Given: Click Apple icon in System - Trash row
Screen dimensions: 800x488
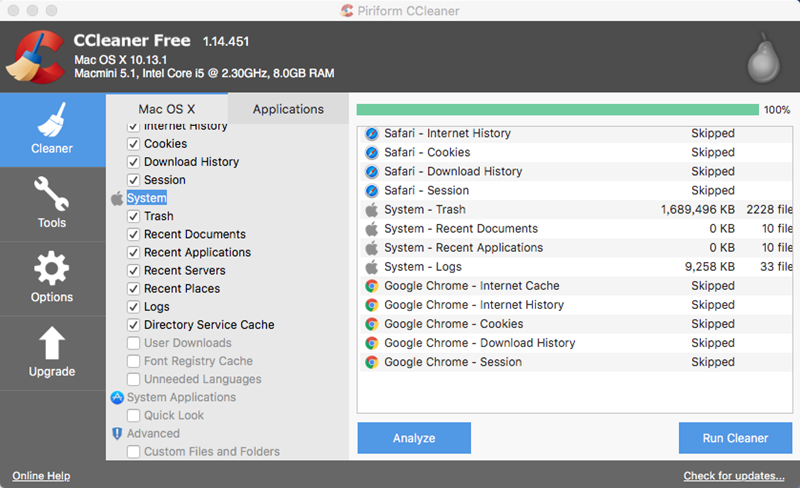Looking at the screenshot, I should coord(371,209).
